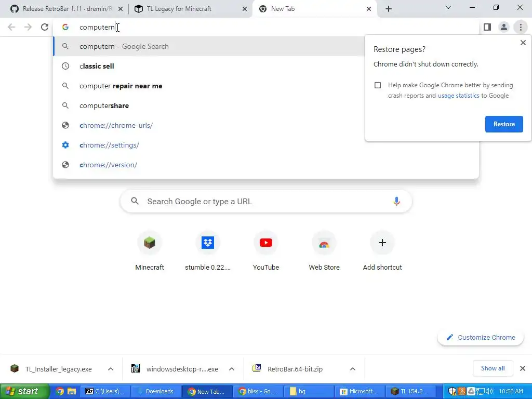This screenshot has width=532, height=399.
Task: Click the microphone voice search icon
Action: click(396, 201)
